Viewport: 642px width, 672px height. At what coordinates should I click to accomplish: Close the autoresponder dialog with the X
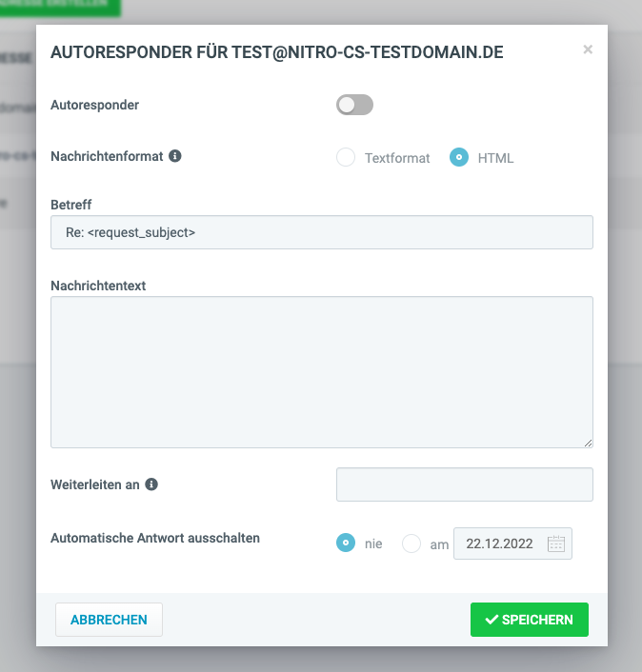tap(588, 49)
